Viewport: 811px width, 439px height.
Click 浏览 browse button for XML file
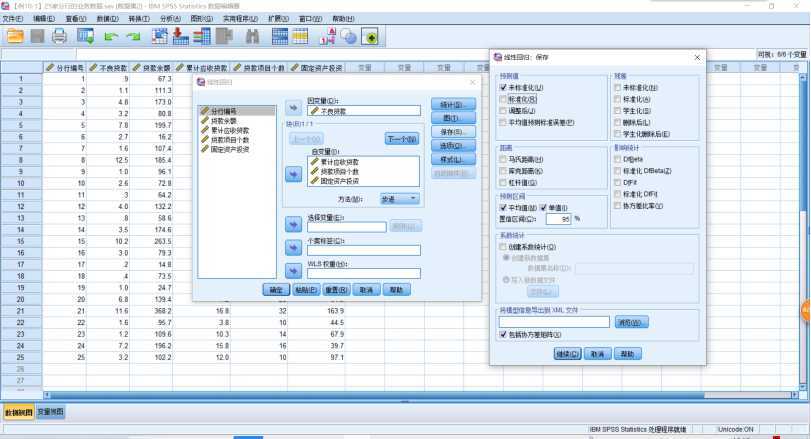point(632,322)
